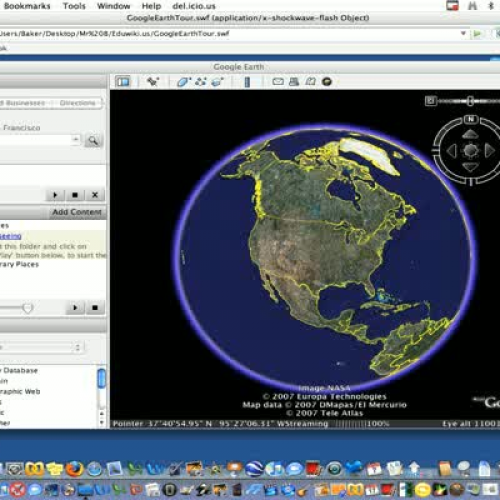Open iCal calendar icon in the Dock
This screenshot has height=500, width=500.
(374, 469)
